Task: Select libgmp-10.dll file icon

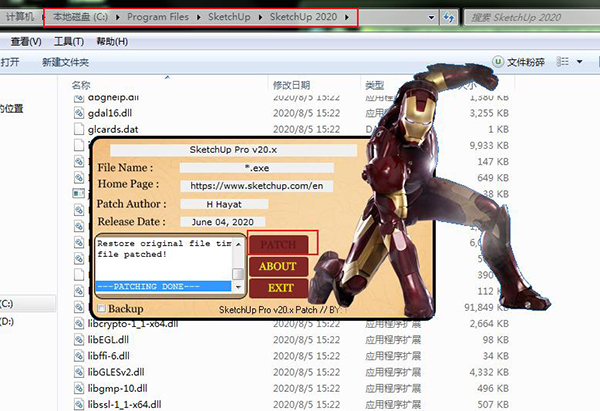Action: coord(78,388)
